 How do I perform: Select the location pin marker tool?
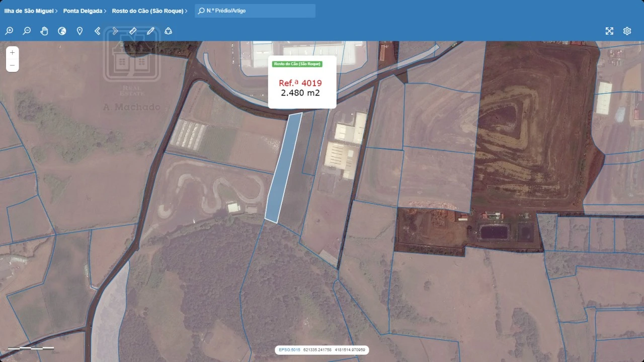coord(79,31)
